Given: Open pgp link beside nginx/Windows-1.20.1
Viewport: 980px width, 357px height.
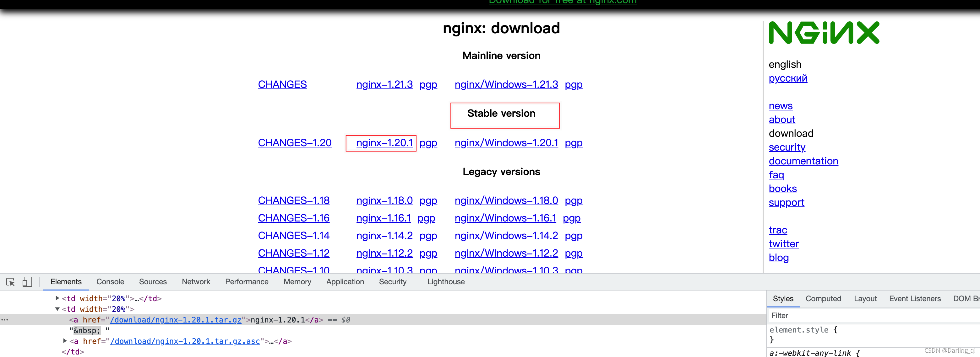Looking at the screenshot, I should 574,143.
